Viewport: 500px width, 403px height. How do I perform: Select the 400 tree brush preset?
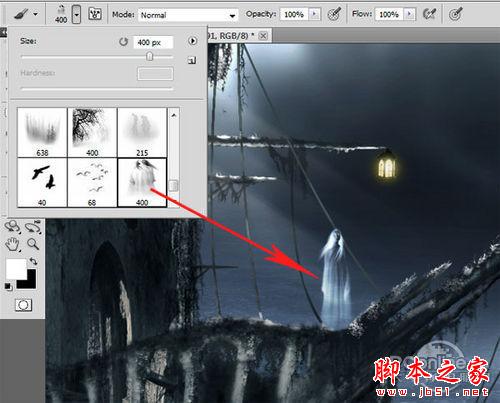pos(92,132)
